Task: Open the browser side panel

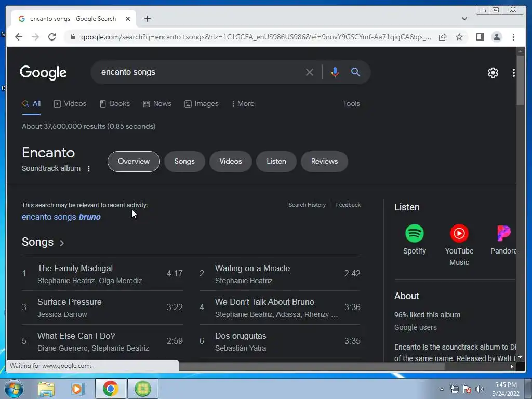Action: pyautogui.click(x=480, y=37)
